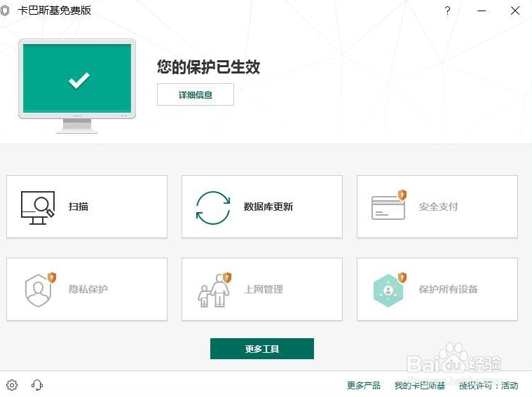532x397 pixels.
Task: Select the 保护所有设备 tile label
Action: coord(448,289)
